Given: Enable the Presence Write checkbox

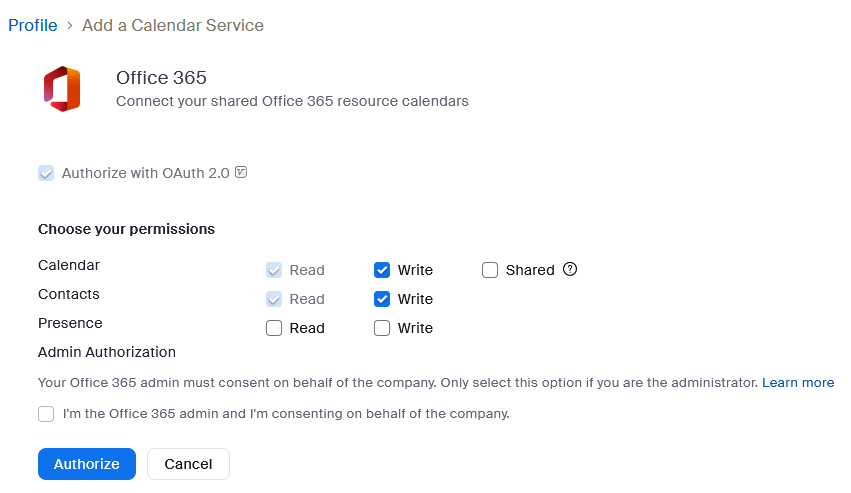Looking at the screenshot, I should pos(382,328).
